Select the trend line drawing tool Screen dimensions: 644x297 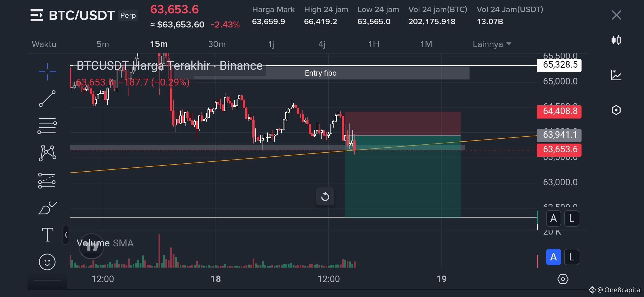point(47,98)
